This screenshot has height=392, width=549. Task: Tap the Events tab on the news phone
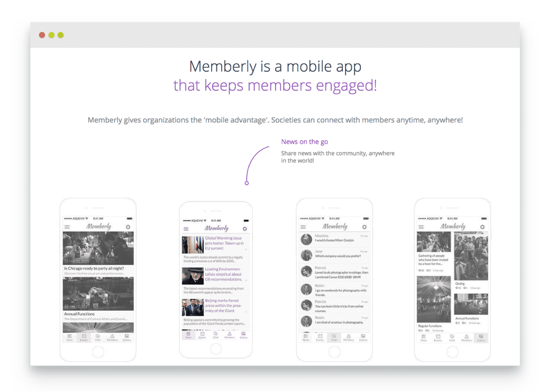pos(202,335)
